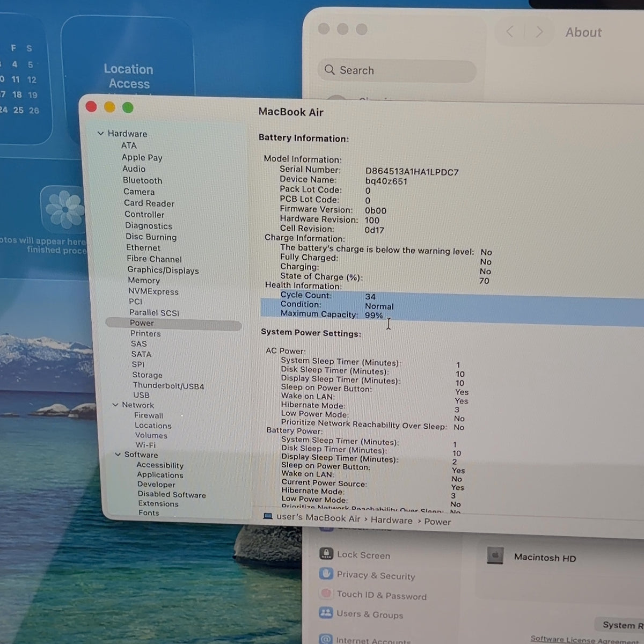Click Power in the path bar
This screenshot has width=644, height=644.
point(437,522)
